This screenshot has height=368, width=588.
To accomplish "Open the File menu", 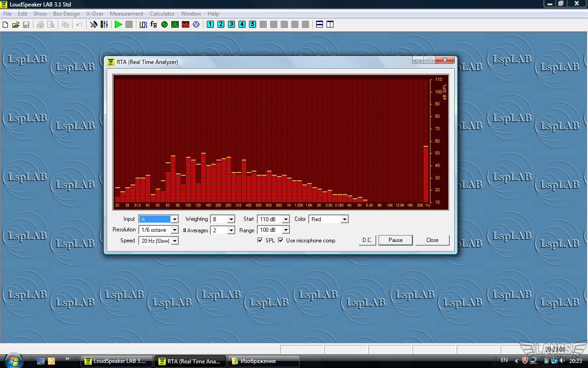I will coord(7,14).
